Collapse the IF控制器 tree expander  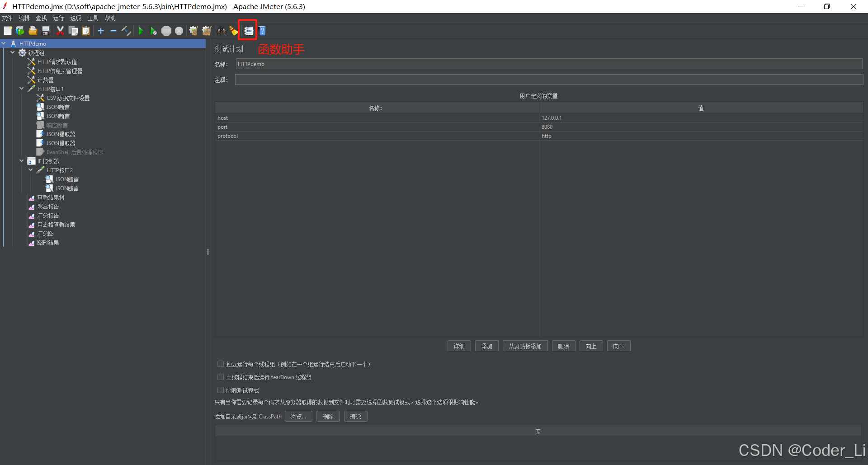[22, 161]
